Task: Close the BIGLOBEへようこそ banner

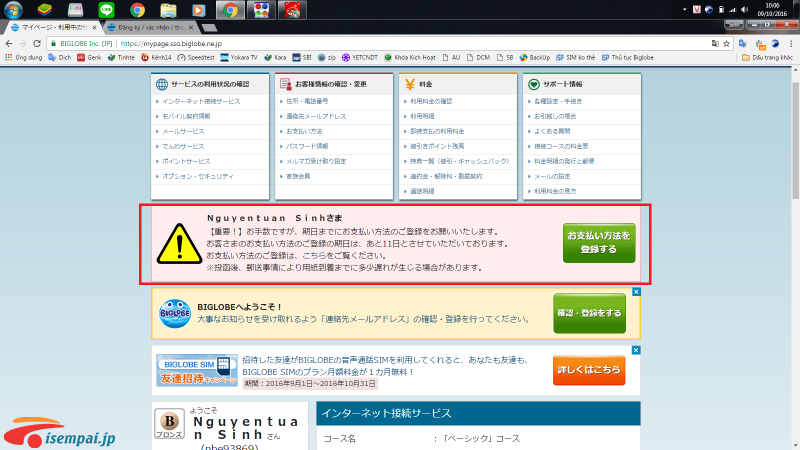Action: tap(636, 292)
